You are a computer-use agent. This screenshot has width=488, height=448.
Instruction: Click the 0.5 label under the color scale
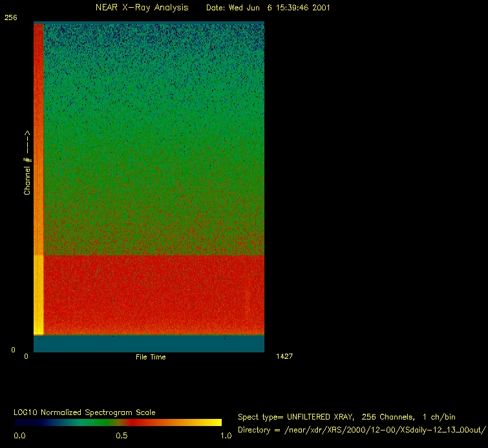122,436
